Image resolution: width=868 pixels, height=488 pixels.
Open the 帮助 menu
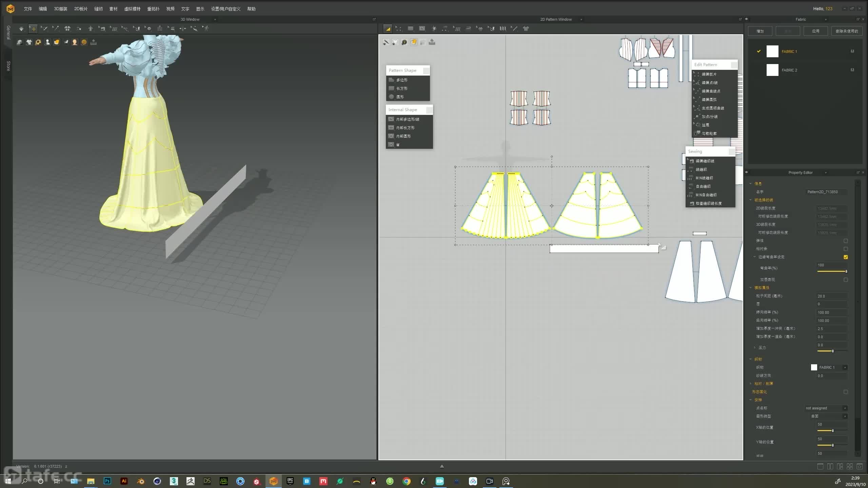coord(251,9)
